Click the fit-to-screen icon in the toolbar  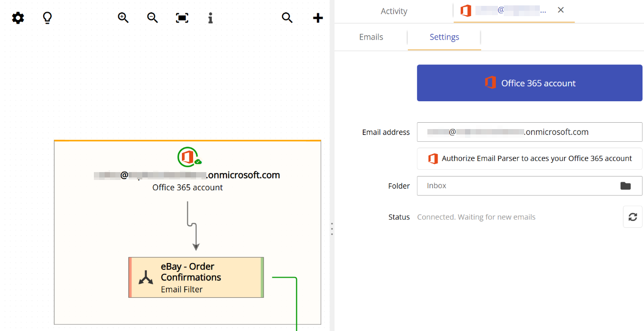point(181,18)
